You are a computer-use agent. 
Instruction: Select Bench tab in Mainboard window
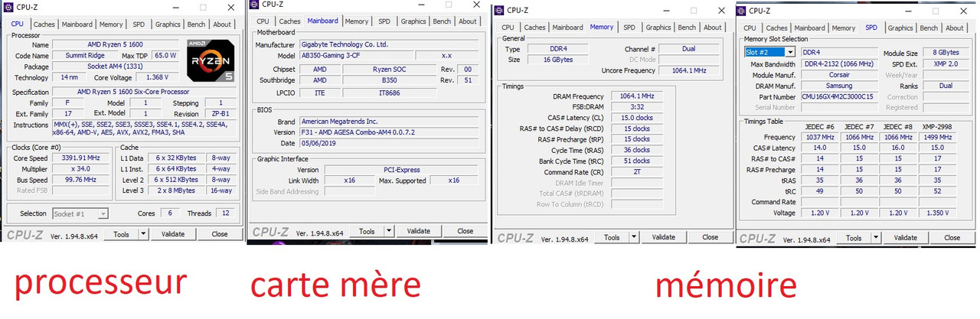[x=442, y=21]
